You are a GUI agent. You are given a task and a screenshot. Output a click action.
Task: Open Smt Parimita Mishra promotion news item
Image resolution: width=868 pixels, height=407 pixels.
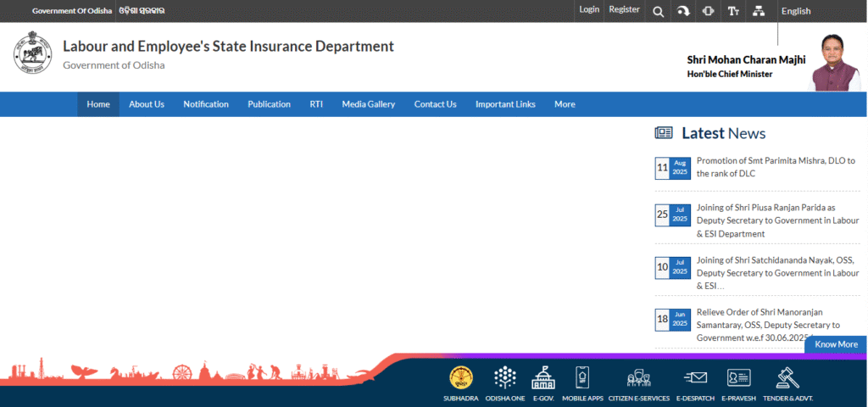pyautogui.click(x=775, y=167)
